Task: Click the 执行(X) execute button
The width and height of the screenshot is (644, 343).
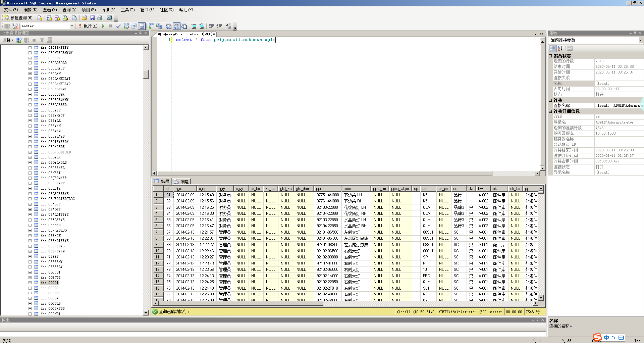Action: pyautogui.click(x=88, y=26)
